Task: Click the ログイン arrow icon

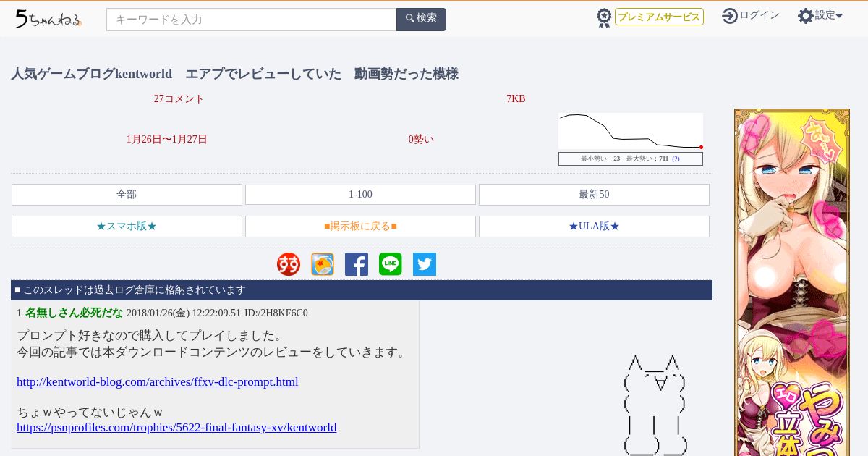Action: [x=730, y=15]
